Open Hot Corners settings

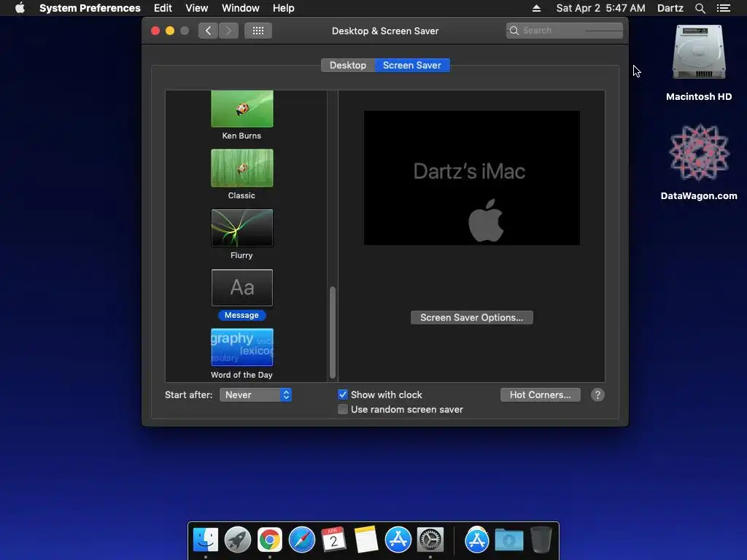[x=541, y=394]
